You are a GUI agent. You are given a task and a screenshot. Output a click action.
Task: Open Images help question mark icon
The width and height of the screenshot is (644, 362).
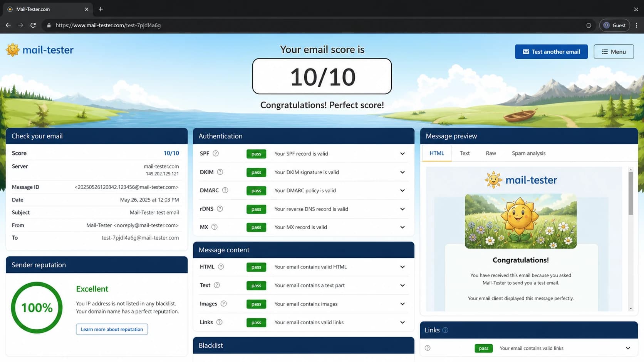pos(223,304)
